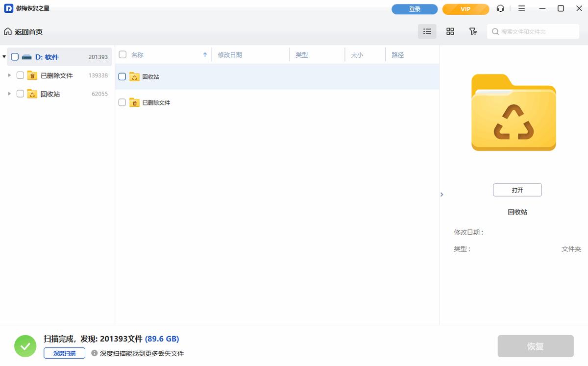588x366 pixels.
Task: Click the green scan complete checkmark
Action: (25, 346)
